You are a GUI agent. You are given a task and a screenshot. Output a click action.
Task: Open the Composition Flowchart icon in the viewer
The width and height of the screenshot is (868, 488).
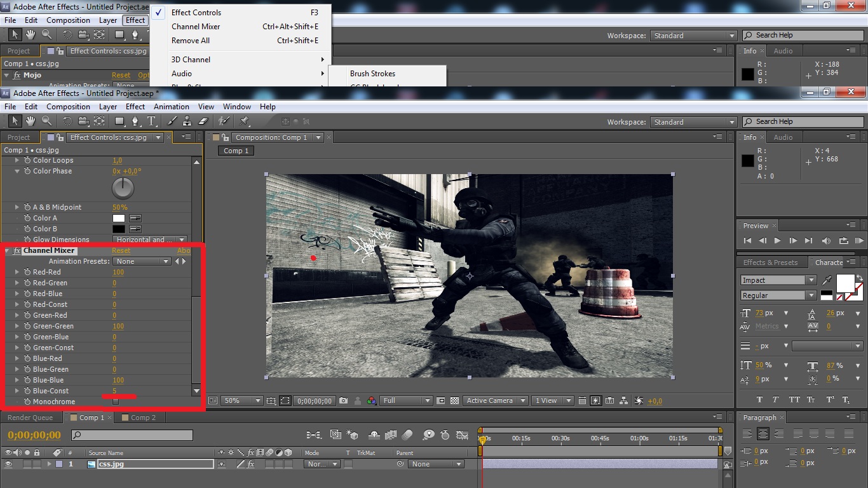tap(624, 401)
